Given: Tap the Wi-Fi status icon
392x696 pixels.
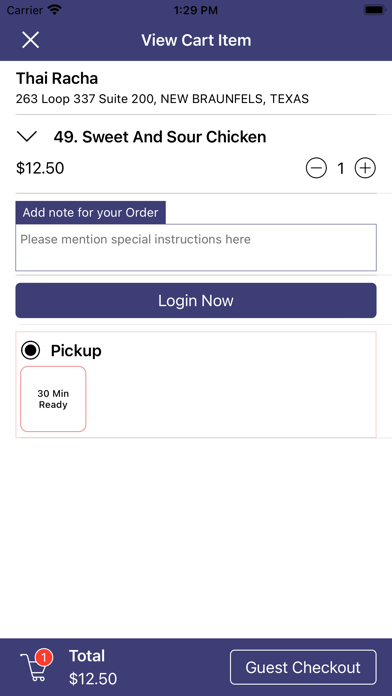Looking at the screenshot, I should tap(55, 10).
